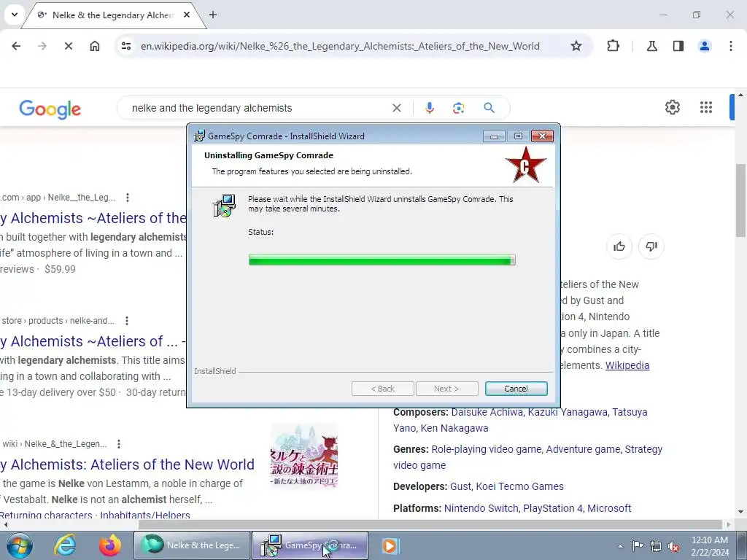
Task: Open Chrome Labs flask icon
Action: 652,46
